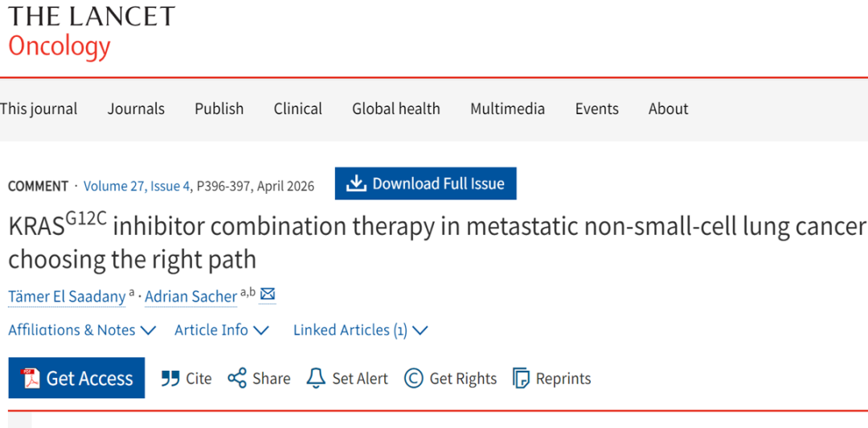Image resolution: width=868 pixels, height=428 pixels.
Task: Click the Share network icon
Action: click(237, 378)
